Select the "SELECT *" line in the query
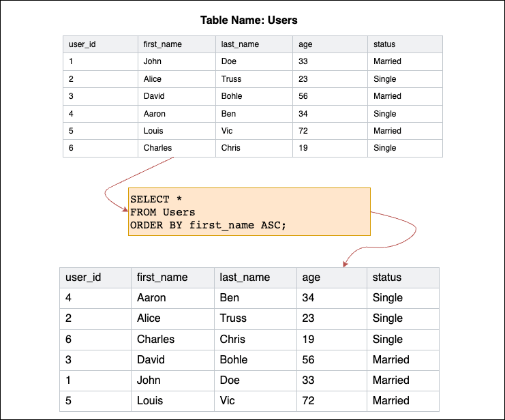505x420 pixels. 156,199
